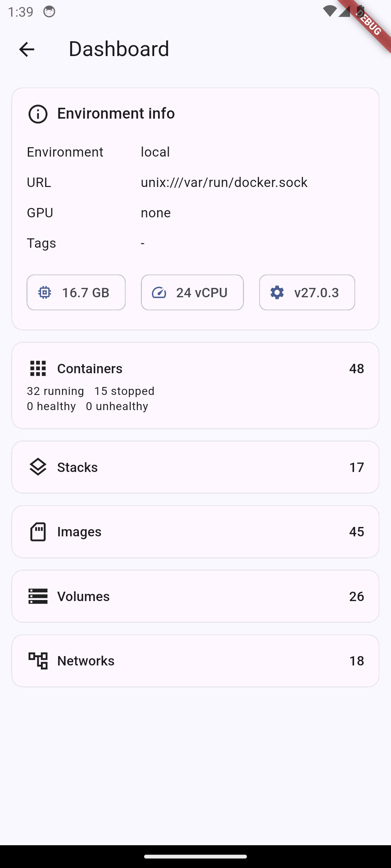Viewport: 391px width, 868px height.
Task: Select the Containers grid icon
Action: tap(38, 369)
